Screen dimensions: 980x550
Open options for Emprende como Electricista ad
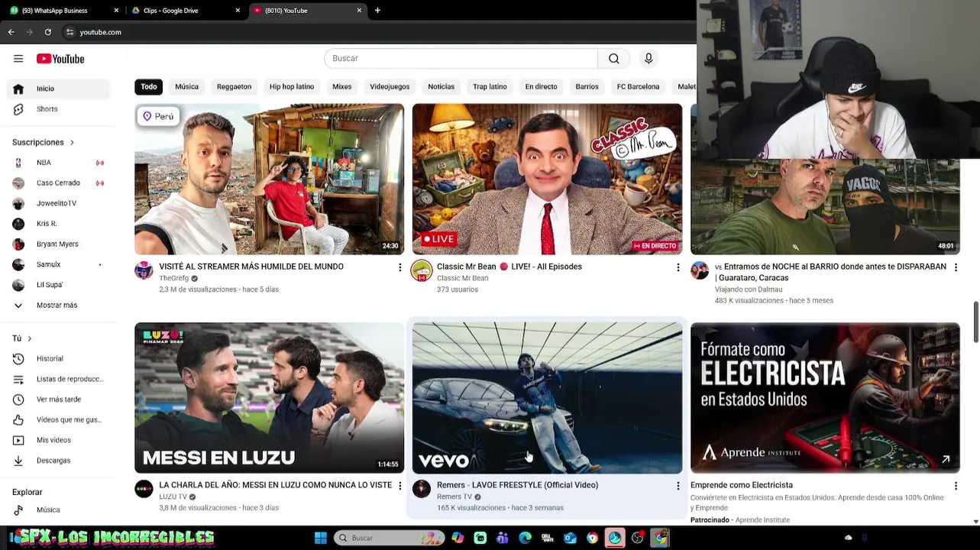click(x=956, y=486)
